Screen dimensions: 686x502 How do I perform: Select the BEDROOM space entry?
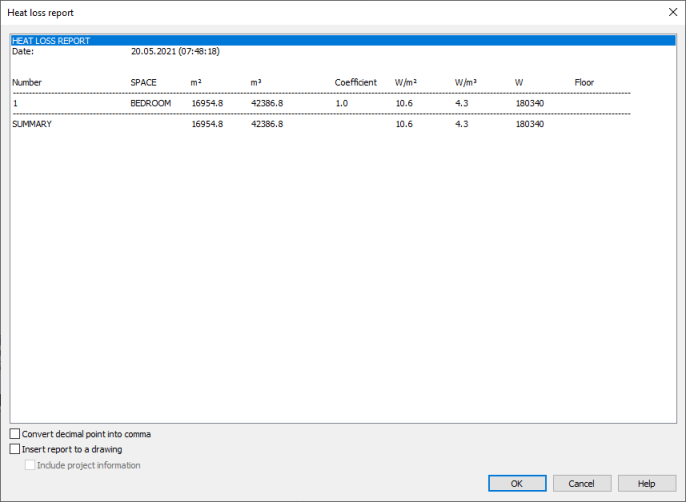(150, 103)
